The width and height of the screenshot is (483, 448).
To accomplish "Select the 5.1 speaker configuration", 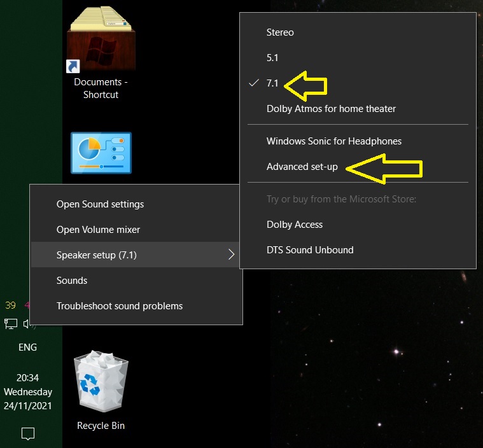I will (x=272, y=57).
